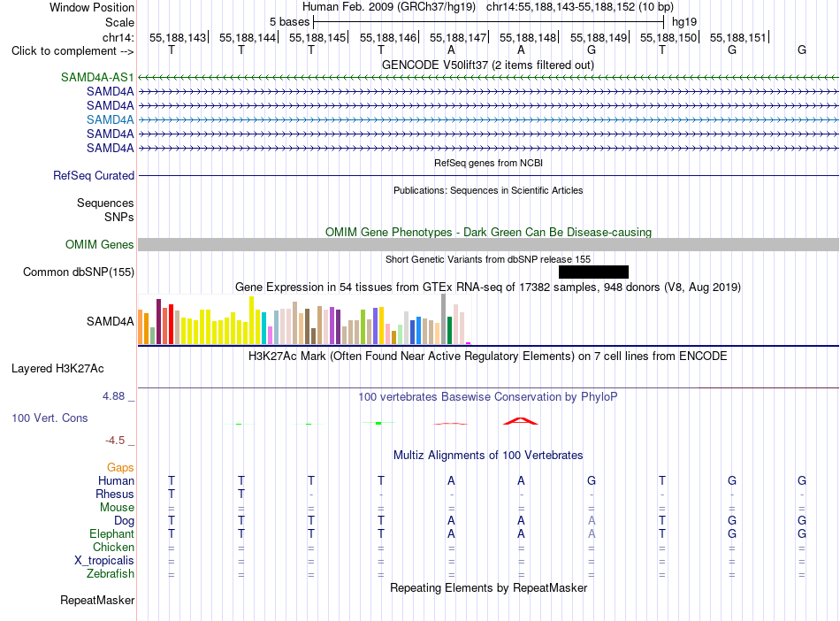Image resolution: width=840 pixels, height=621 pixels.
Task: Open '100 vertebrates Basewise Conservation by PhyloP' title
Action: tap(487, 397)
